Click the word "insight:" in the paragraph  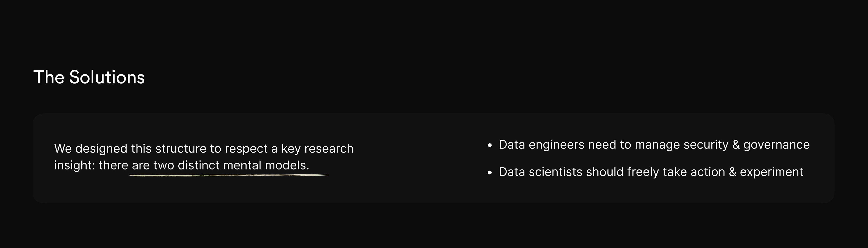pos(74,165)
